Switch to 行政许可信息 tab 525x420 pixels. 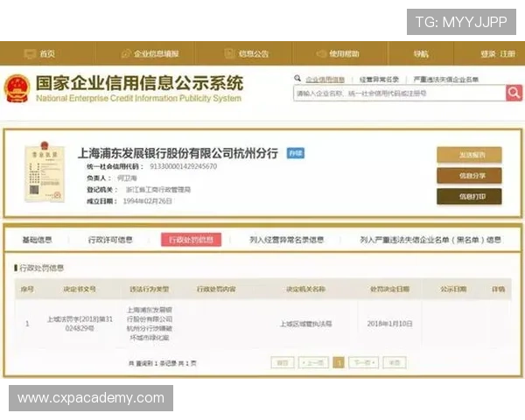point(110,240)
